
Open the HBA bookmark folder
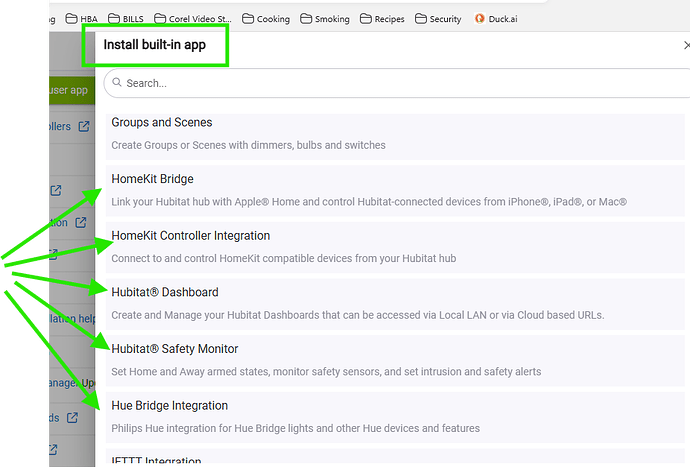click(83, 19)
